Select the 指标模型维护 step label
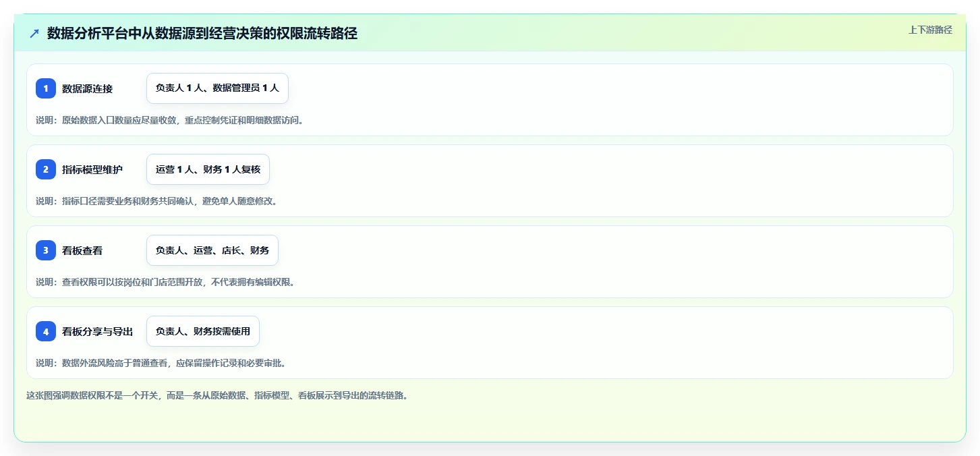The height and width of the screenshot is (456, 980). [x=92, y=169]
